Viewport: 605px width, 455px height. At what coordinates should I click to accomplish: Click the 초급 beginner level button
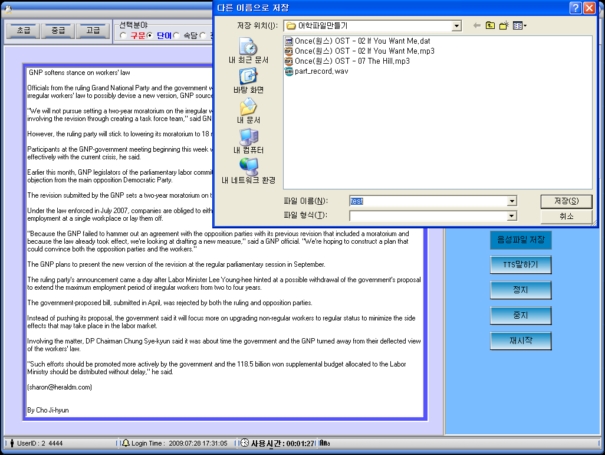[23, 30]
